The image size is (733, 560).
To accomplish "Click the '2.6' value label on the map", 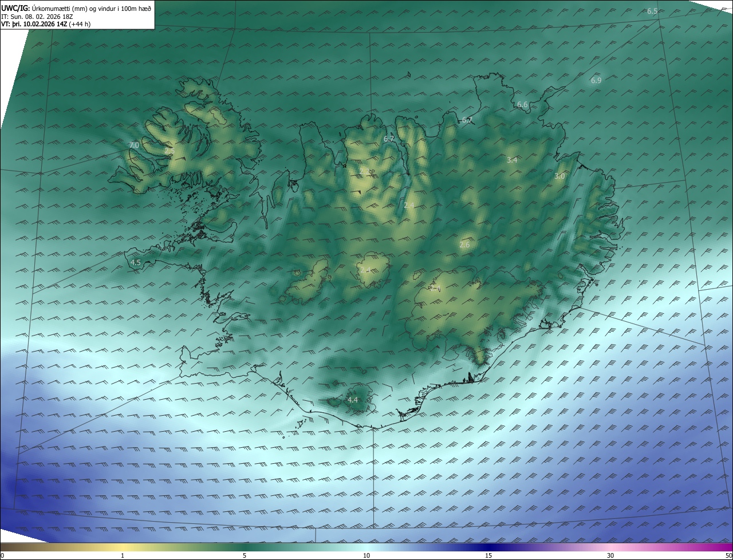I will [x=464, y=244].
